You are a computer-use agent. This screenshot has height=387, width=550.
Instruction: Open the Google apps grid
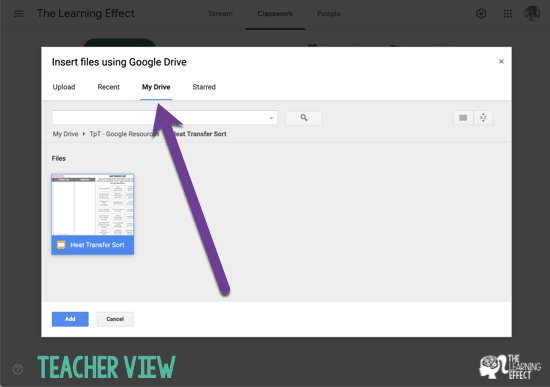507,14
